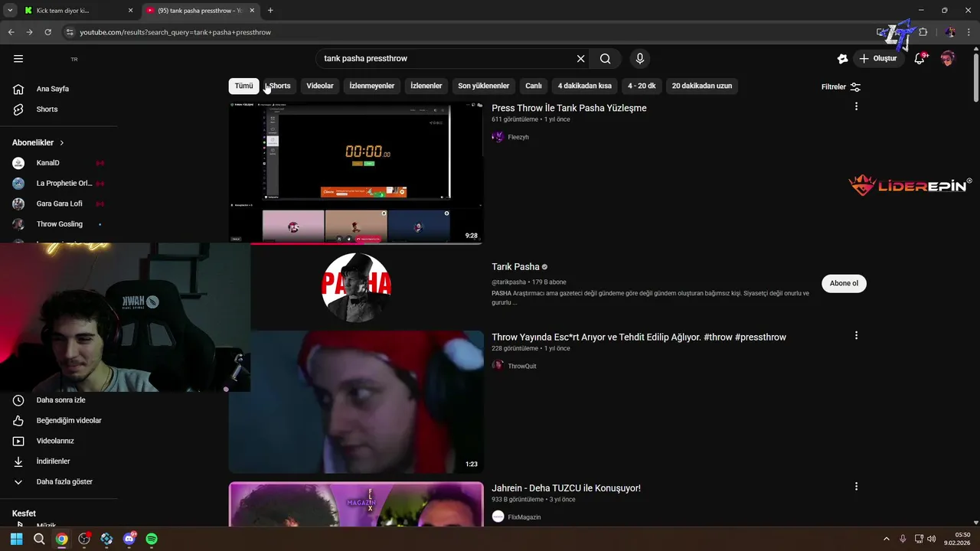Open Daha sonra izle playlist
The width and height of the screenshot is (980, 551).
59,400
